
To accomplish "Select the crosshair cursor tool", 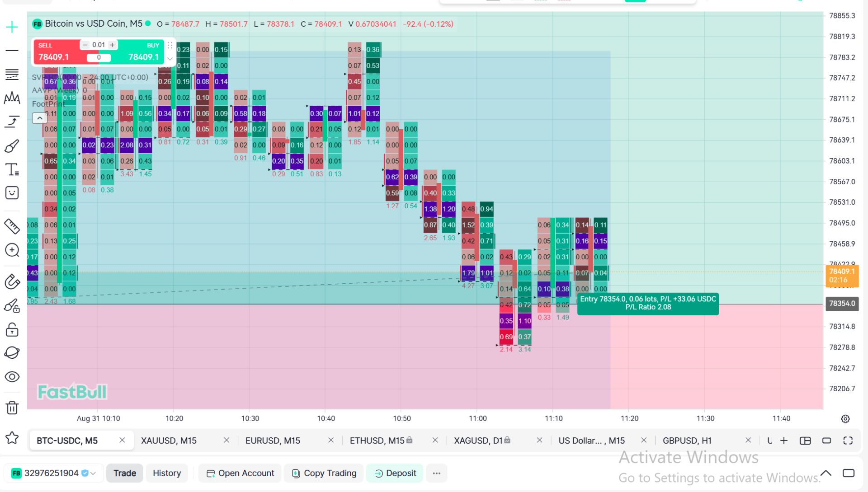I will pos(12,27).
